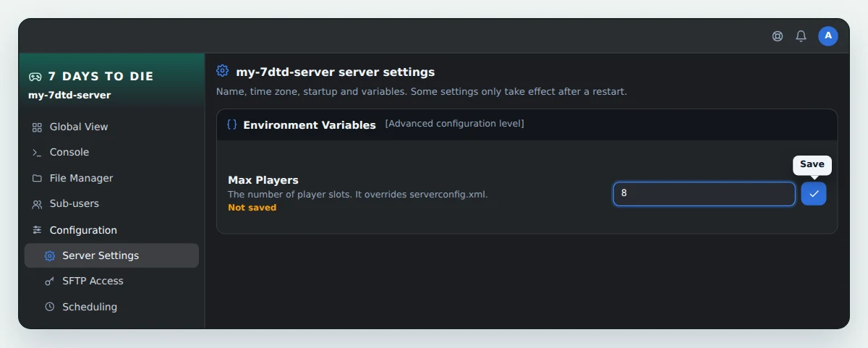This screenshot has height=348, width=868.
Task: Click the gear icon next to page title
Action: (x=223, y=71)
